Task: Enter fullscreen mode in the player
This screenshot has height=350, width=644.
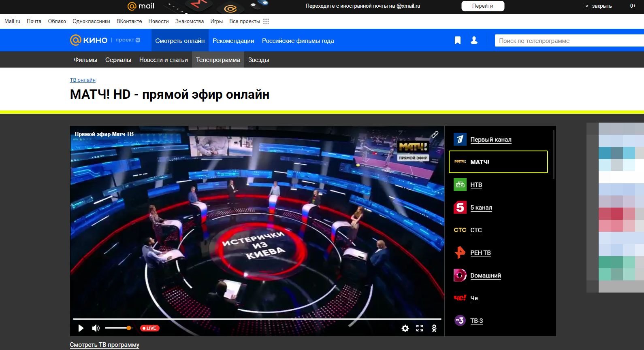Action: point(420,328)
